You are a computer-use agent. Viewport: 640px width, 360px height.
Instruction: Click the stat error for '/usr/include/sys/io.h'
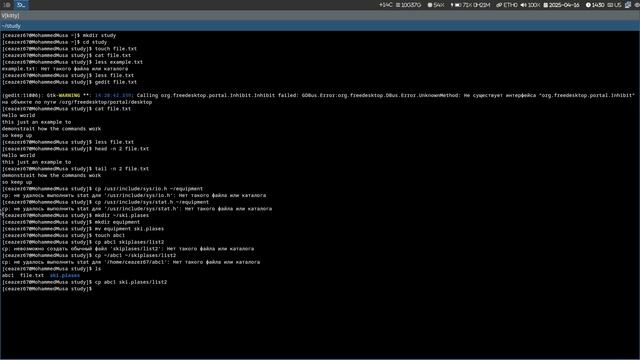click(134, 195)
